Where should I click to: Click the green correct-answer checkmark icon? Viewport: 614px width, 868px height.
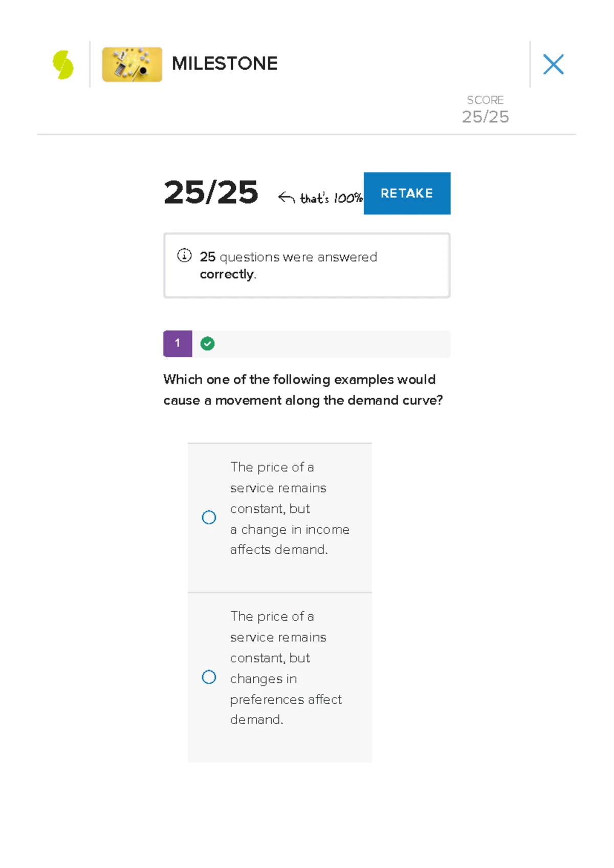tap(207, 343)
